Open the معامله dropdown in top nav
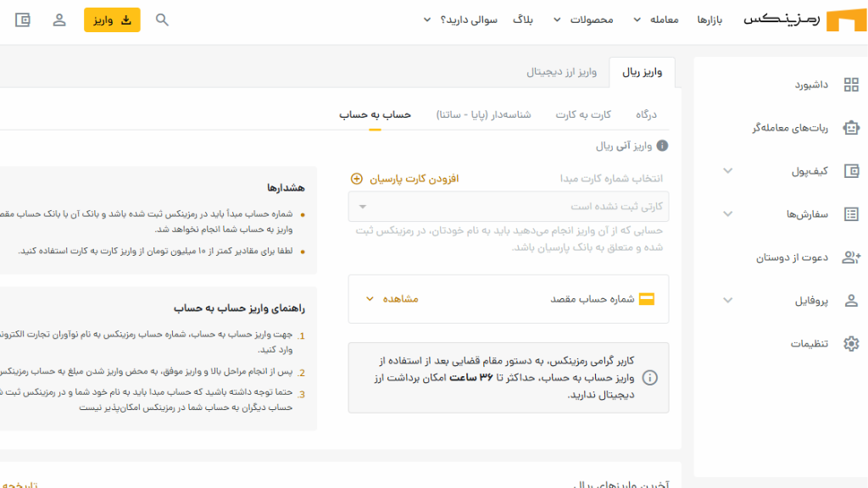Viewport: 868px width, 488px height. pyautogui.click(x=656, y=20)
